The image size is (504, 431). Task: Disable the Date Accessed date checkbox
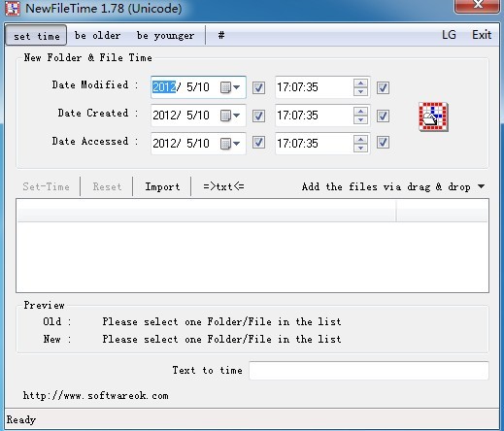258,143
